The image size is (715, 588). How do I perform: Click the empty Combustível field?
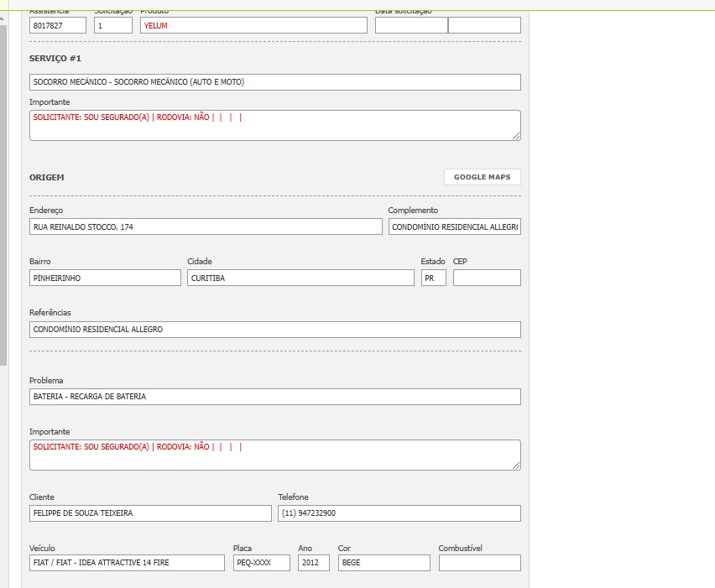480,563
